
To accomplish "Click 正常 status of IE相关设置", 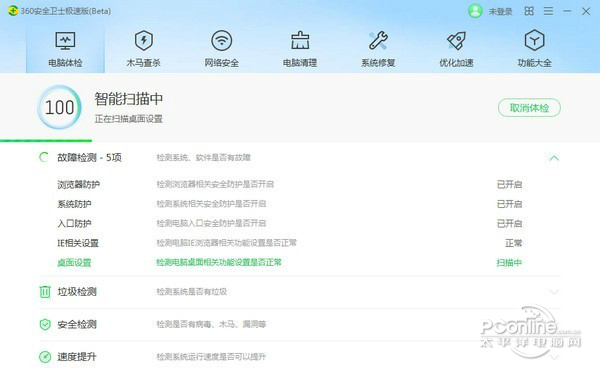I will point(514,243).
